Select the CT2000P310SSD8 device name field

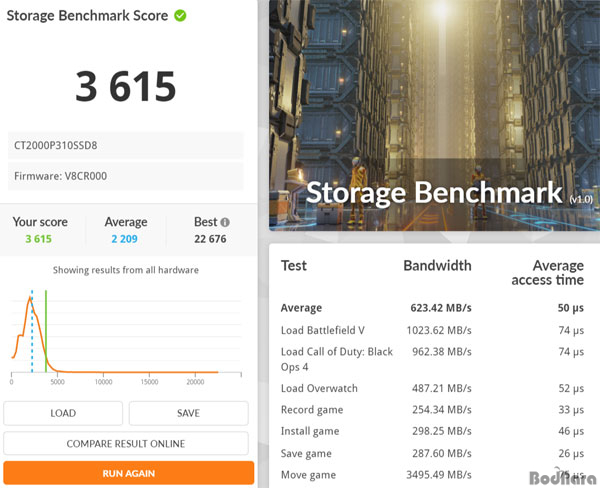pos(126,145)
